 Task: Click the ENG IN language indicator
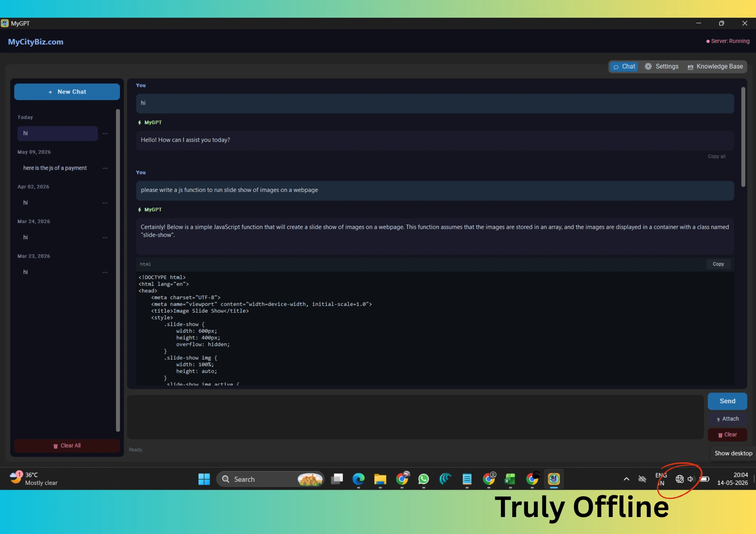click(661, 479)
